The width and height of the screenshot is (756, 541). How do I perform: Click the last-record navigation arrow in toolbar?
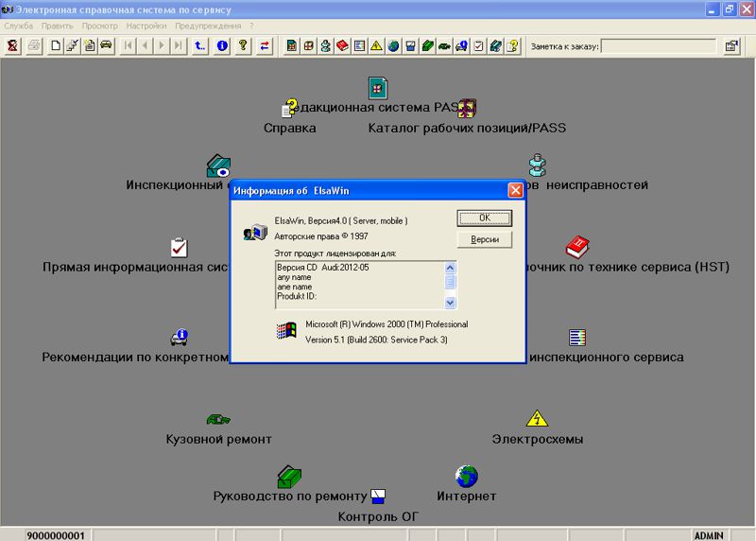[179, 45]
